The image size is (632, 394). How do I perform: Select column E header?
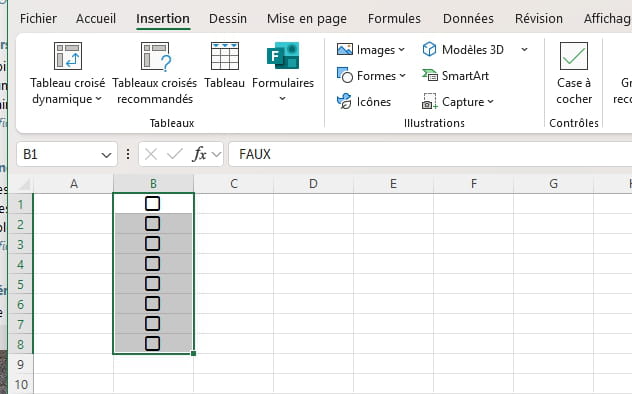click(x=393, y=184)
